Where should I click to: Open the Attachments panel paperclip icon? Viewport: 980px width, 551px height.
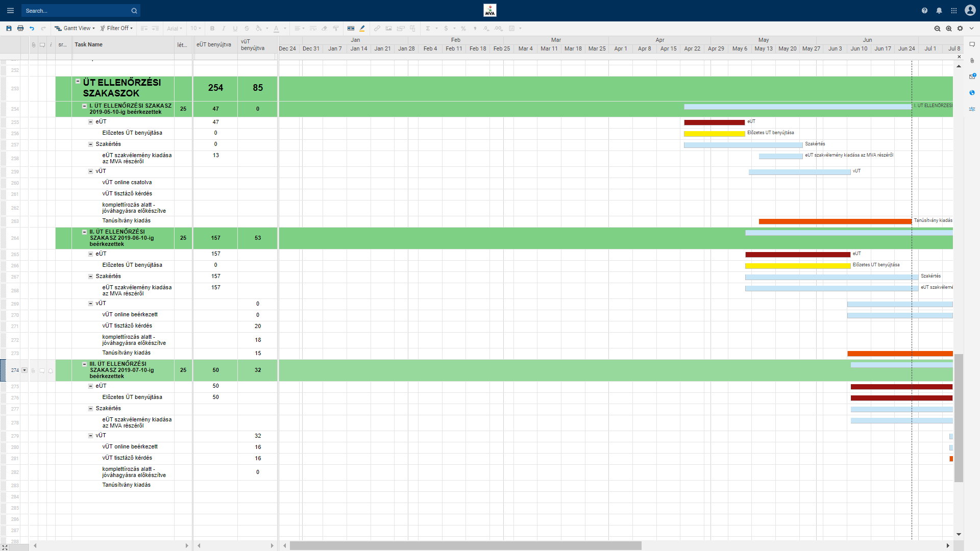pos(972,60)
